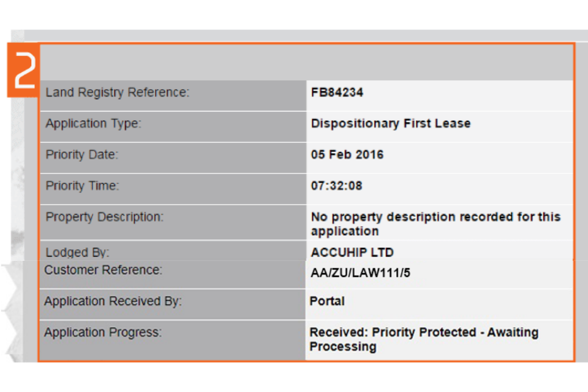Click the orange number 2 badge
588x392 pixels.
(x=23, y=70)
